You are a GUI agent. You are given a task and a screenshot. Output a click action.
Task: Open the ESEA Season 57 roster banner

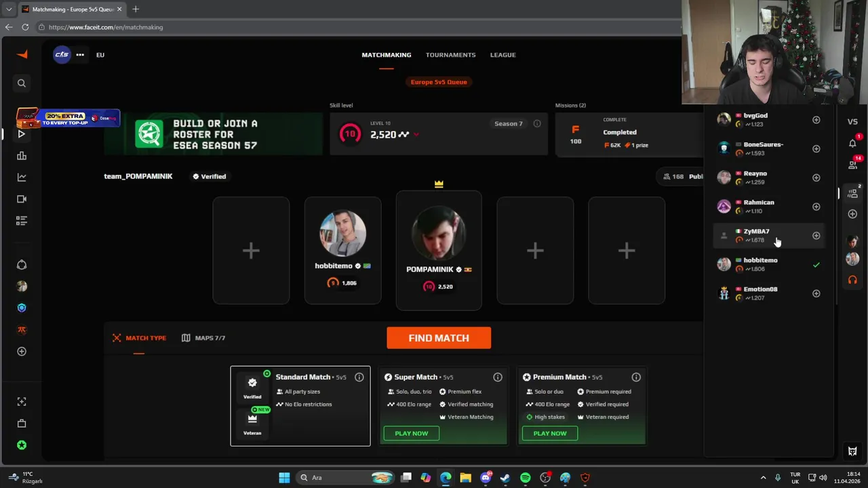pos(214,134)
